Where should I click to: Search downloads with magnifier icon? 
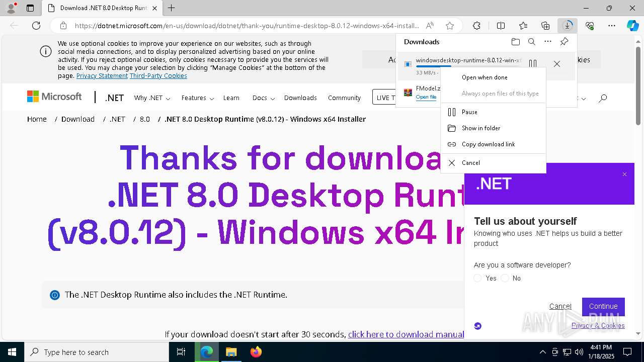[531, 42]
